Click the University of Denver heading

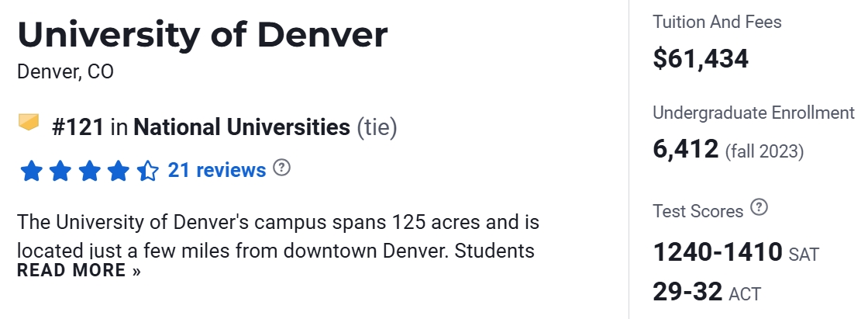(x=202, y=36)
